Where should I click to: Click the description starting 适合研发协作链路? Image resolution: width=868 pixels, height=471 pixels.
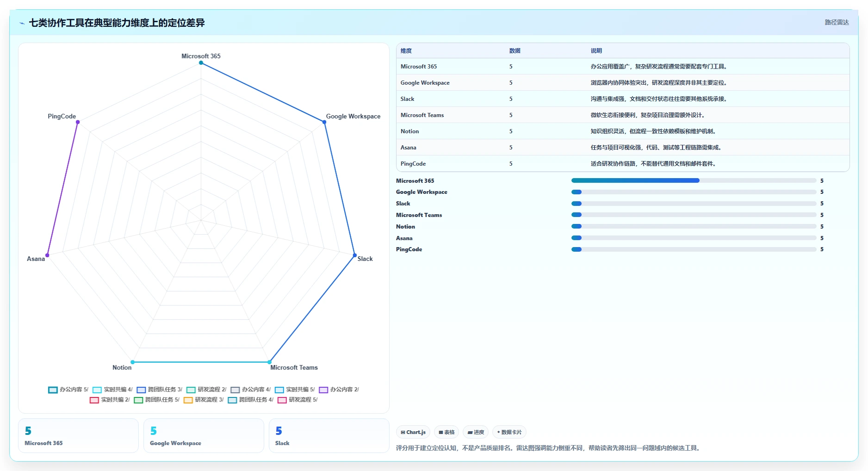click(654, 164)
